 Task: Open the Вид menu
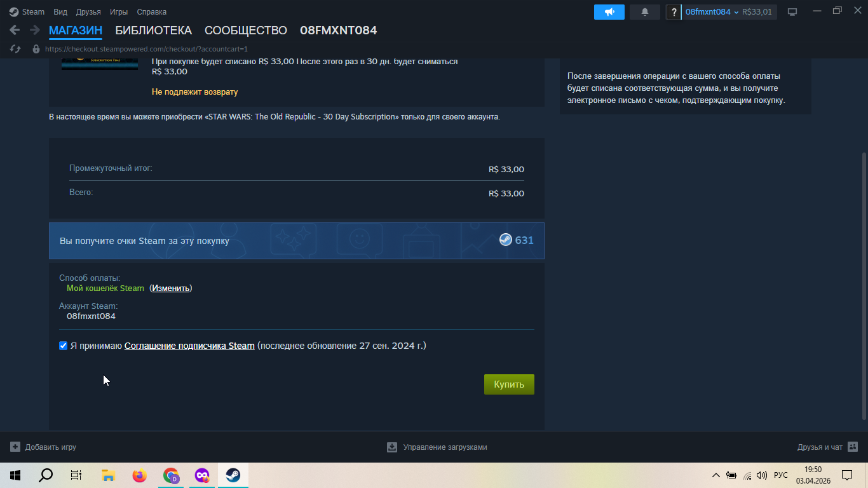click(x=60, y=12)
